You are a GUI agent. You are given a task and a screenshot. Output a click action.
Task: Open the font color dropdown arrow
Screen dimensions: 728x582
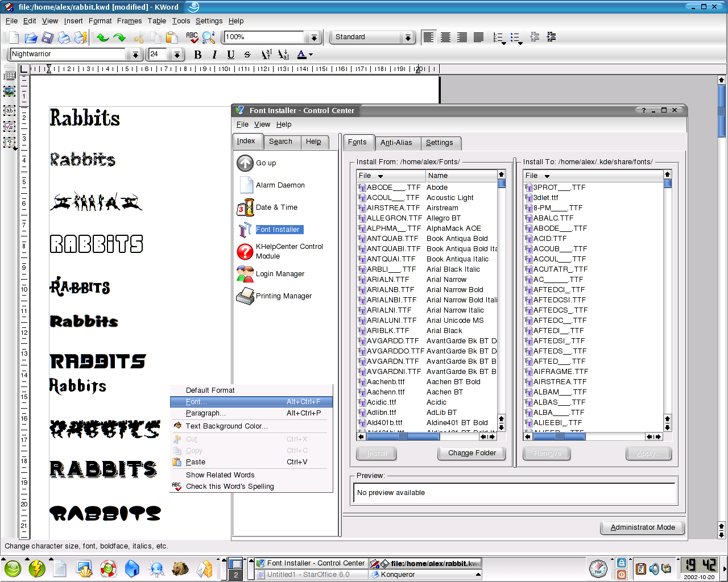[311, 55]
